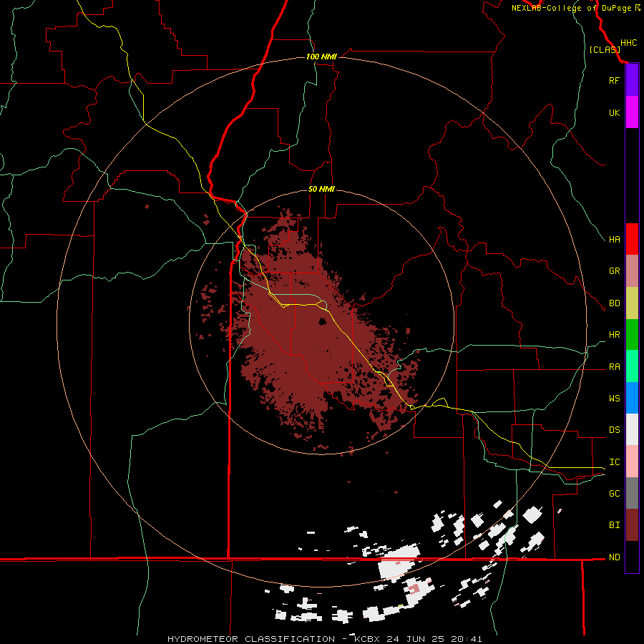Image resolution: width=644 pixels, height=644 pixels.
Task: Click the RA light green legend swatch
Action: (x=632, y=366)
